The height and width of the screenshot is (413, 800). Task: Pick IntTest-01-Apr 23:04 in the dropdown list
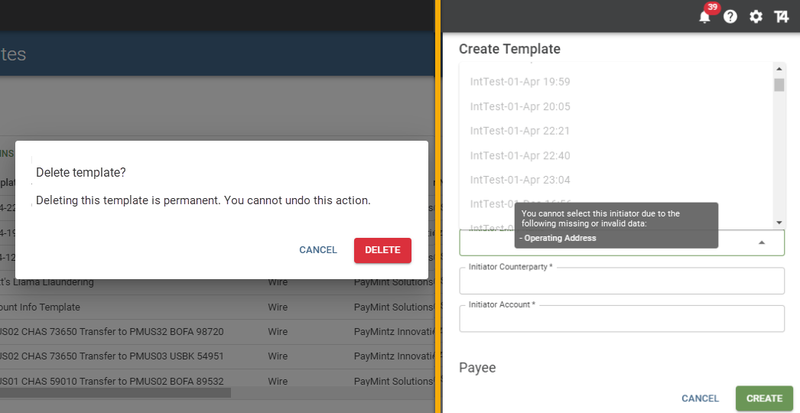click(520, 180)
